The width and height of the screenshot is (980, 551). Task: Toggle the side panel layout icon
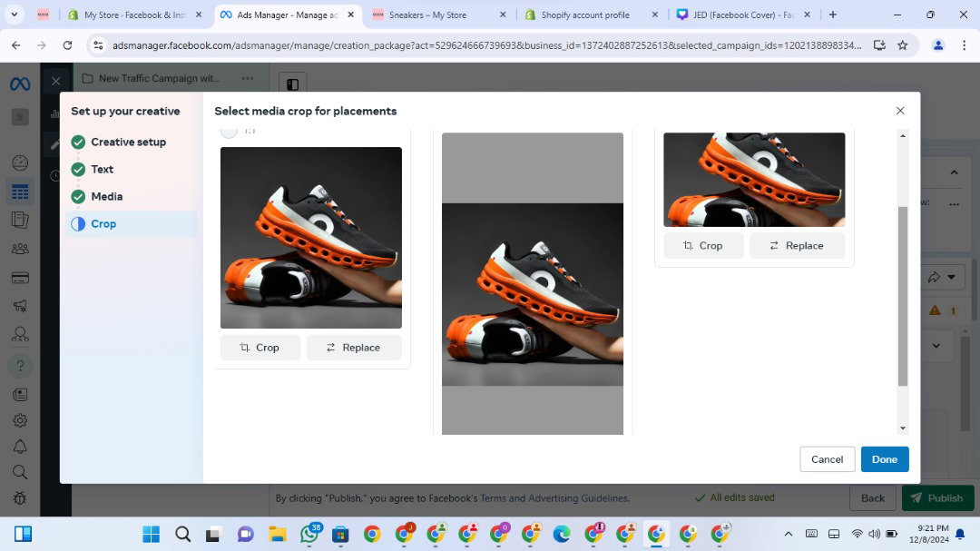[292, 84]
